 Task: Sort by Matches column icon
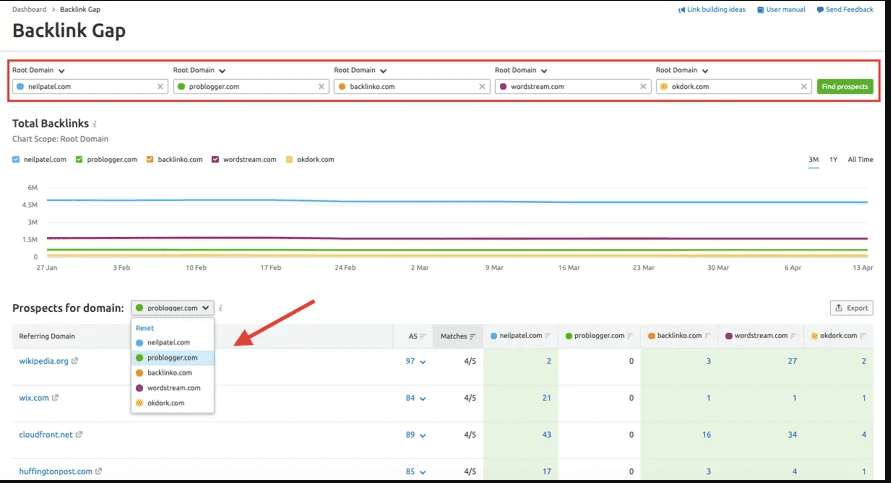point(473,336)
